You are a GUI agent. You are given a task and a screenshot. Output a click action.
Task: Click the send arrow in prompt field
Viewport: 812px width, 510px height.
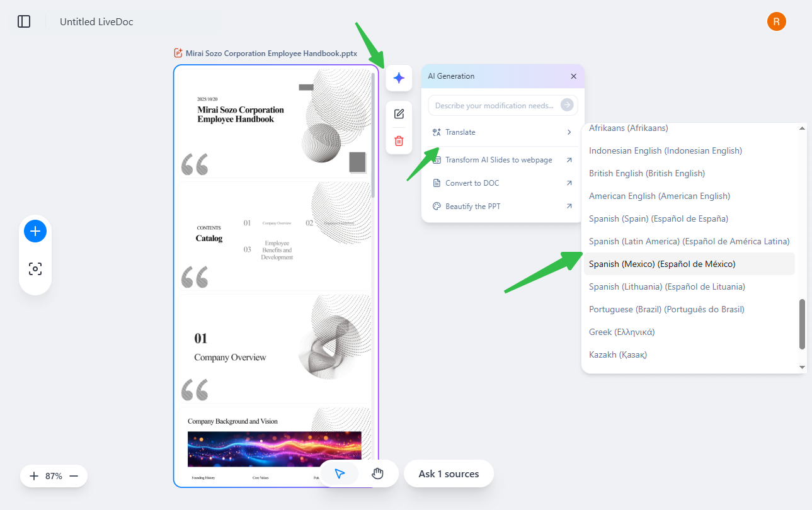click(567, 105)
